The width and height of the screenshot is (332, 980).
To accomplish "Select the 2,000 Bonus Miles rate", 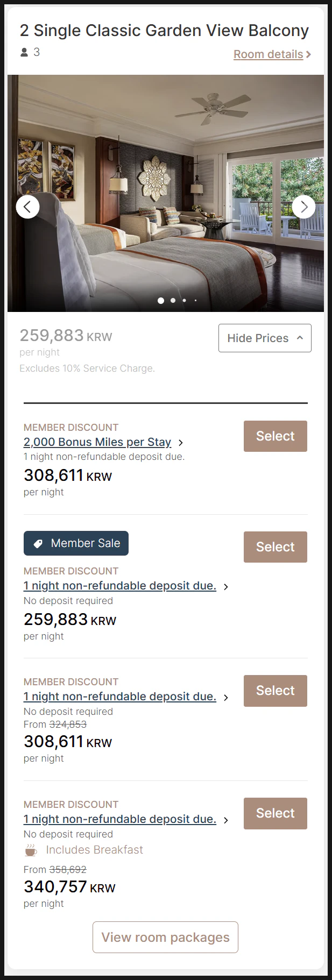I will point(275,436).
